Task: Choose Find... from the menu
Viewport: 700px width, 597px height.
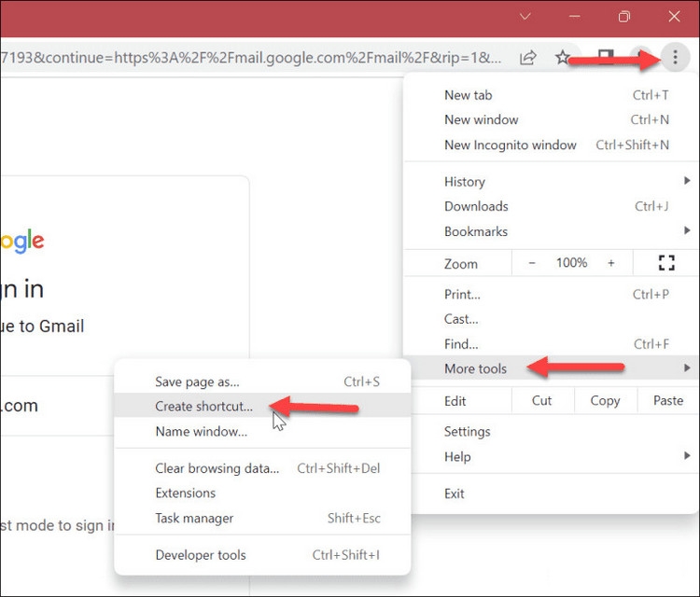Action: [552, 344]
